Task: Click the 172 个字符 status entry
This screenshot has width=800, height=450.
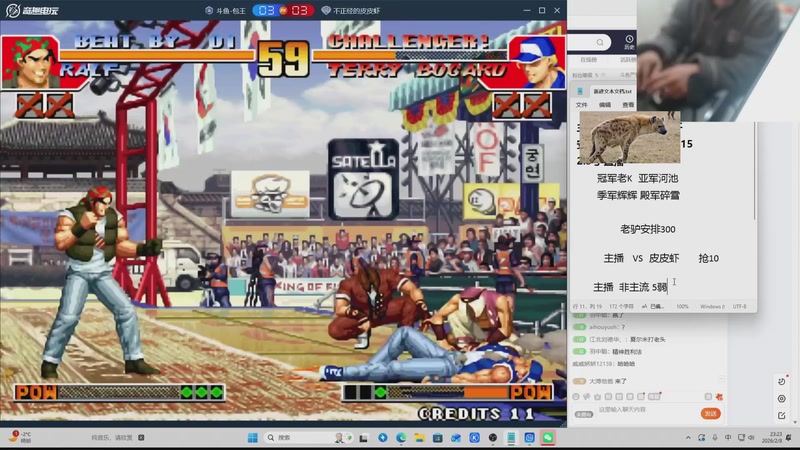Action: coord(621,307)
